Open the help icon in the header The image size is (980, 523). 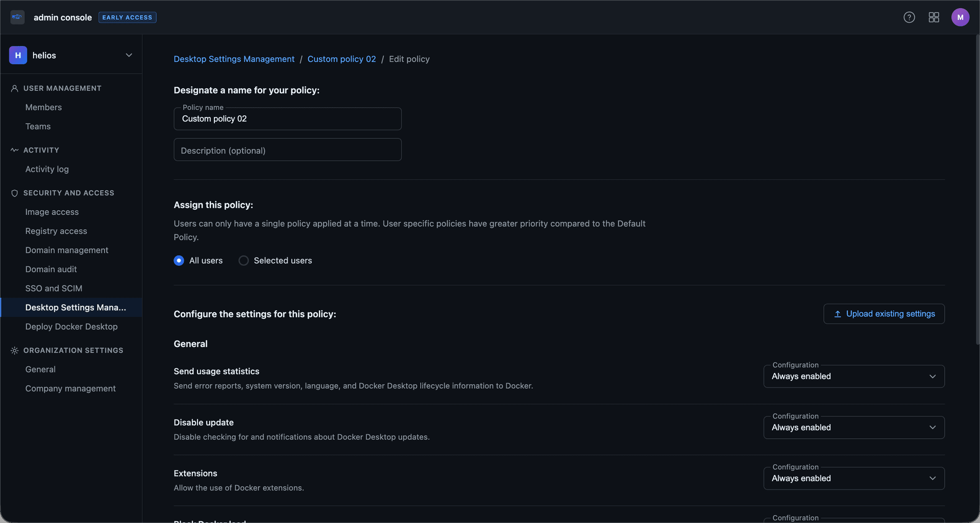910,17
